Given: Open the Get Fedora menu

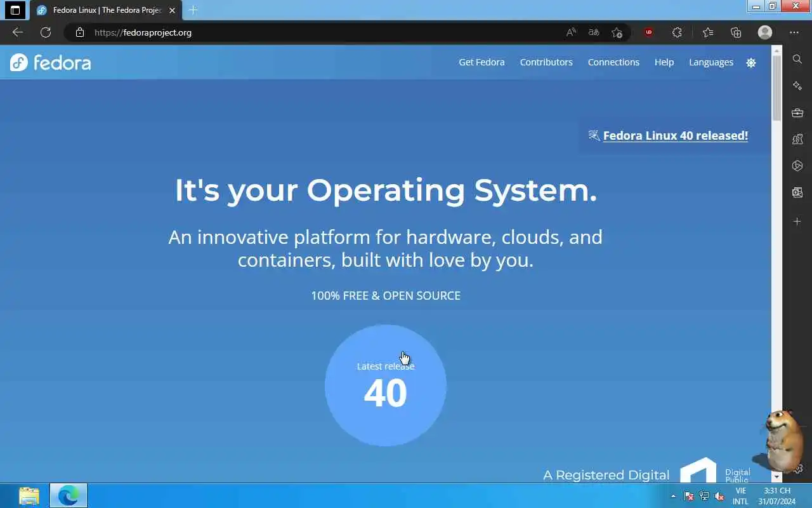Looking at the screenshot, I should tap(481, 62).
